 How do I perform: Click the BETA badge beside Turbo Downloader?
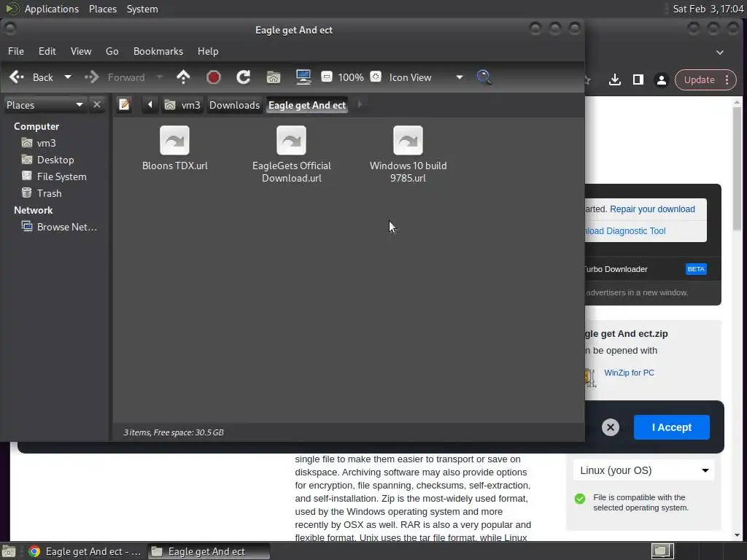click(x=695, y=269)
